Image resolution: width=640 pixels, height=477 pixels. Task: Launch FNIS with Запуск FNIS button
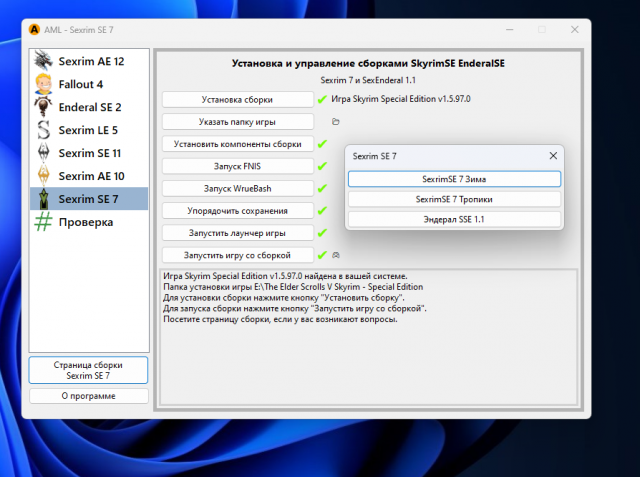(x=237, y=166)
